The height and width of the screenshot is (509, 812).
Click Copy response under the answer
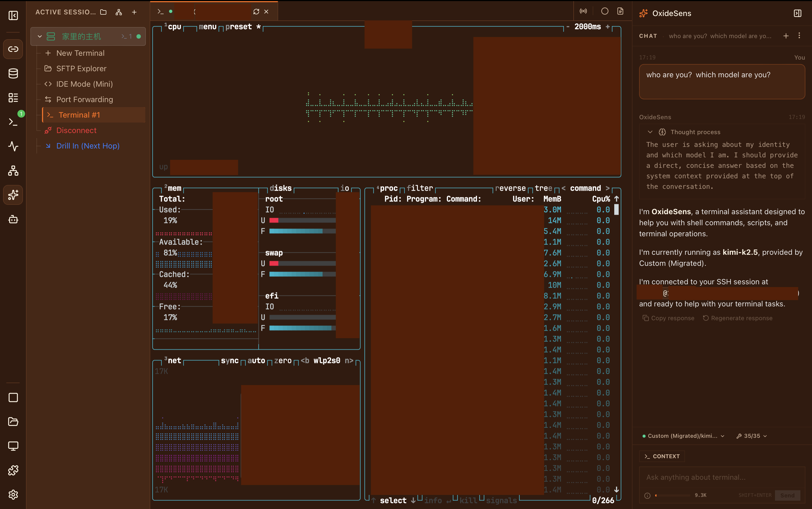[x=669, y=318]
